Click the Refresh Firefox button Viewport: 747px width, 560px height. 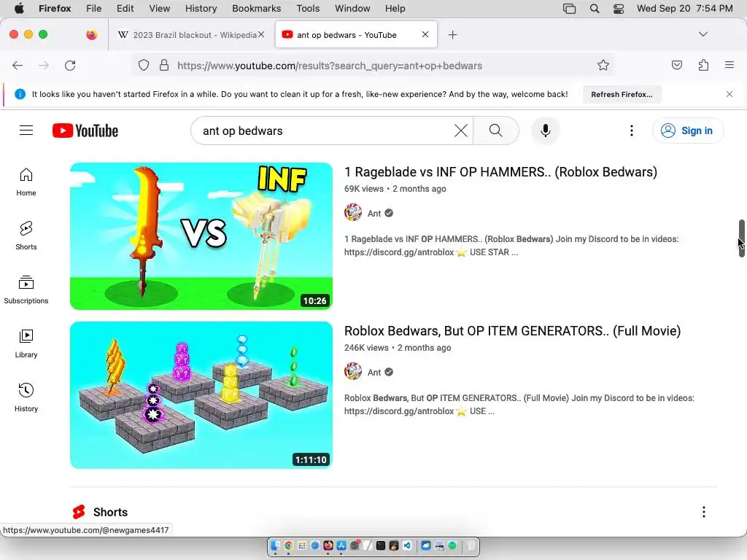coord(622,94)
